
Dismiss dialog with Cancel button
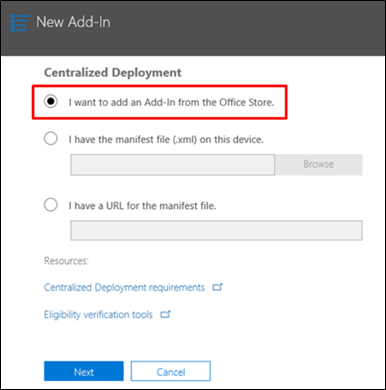click(x=171, y=371)
